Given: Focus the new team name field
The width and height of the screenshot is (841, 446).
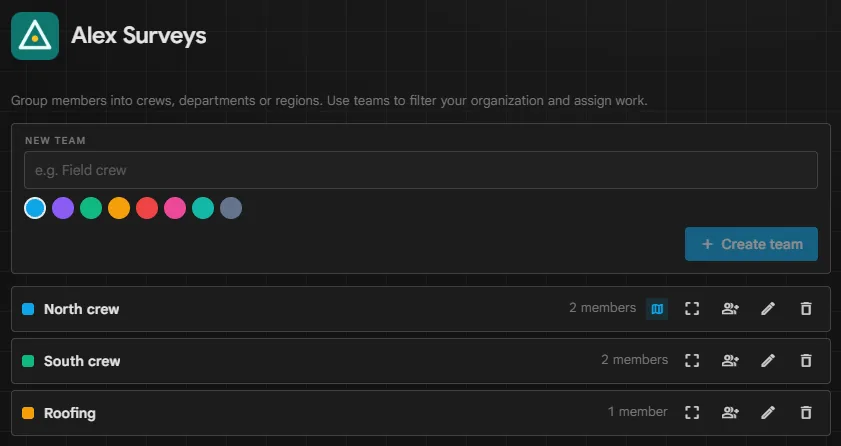Looking at the screenshot, I should tap(420, 170).
